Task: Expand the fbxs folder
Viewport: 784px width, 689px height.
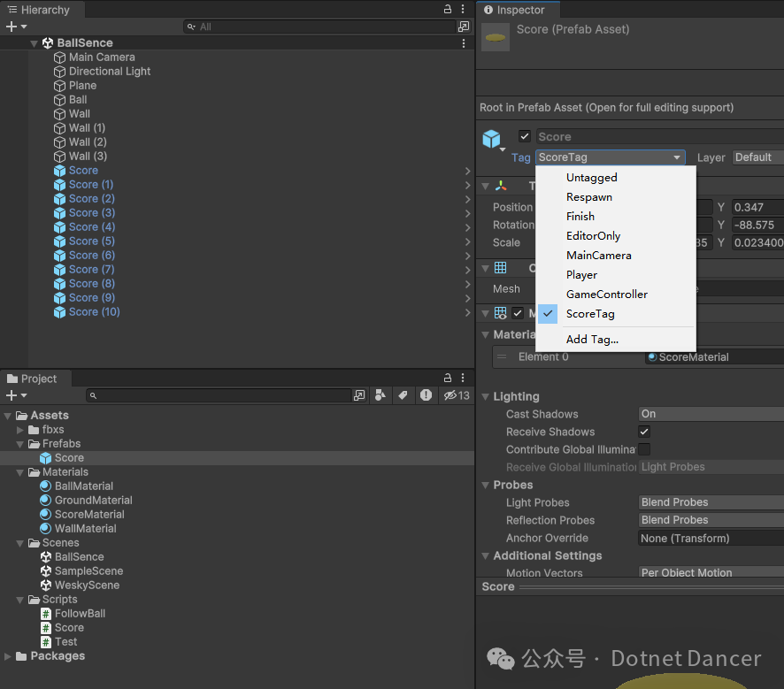Action: [x=19, y=430]
